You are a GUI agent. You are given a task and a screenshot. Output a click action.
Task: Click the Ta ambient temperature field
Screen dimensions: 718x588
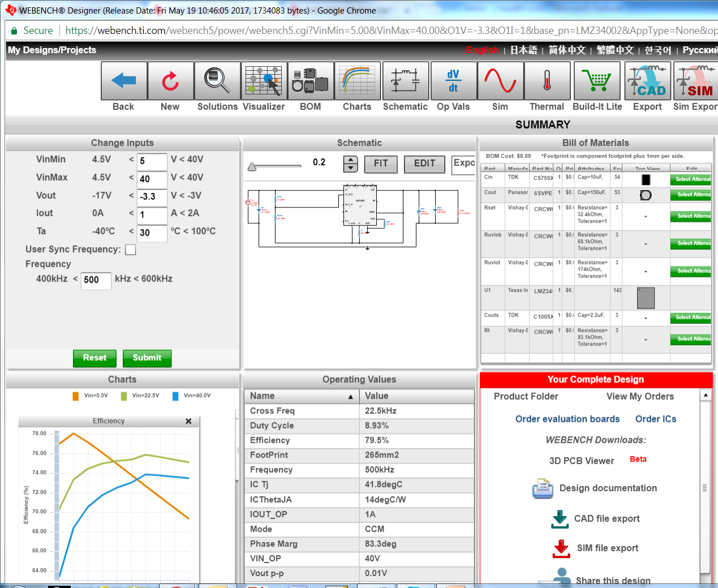[152, 233]
